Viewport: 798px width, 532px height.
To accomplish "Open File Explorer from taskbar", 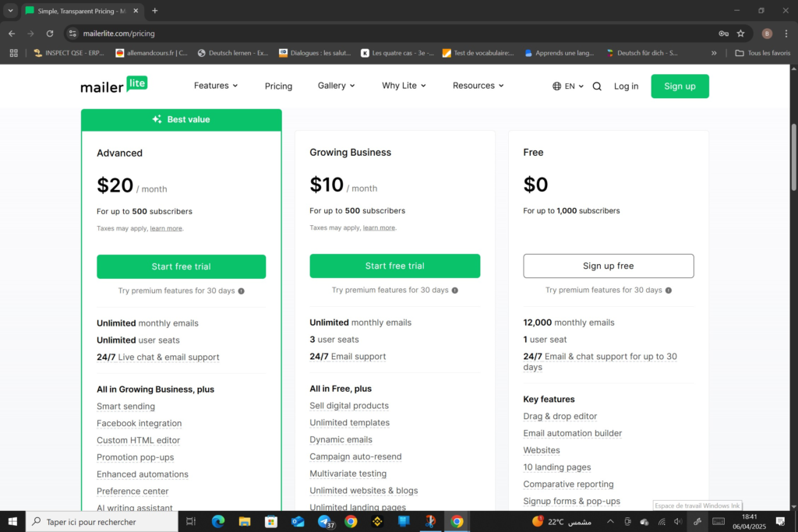I will point(245,521).
